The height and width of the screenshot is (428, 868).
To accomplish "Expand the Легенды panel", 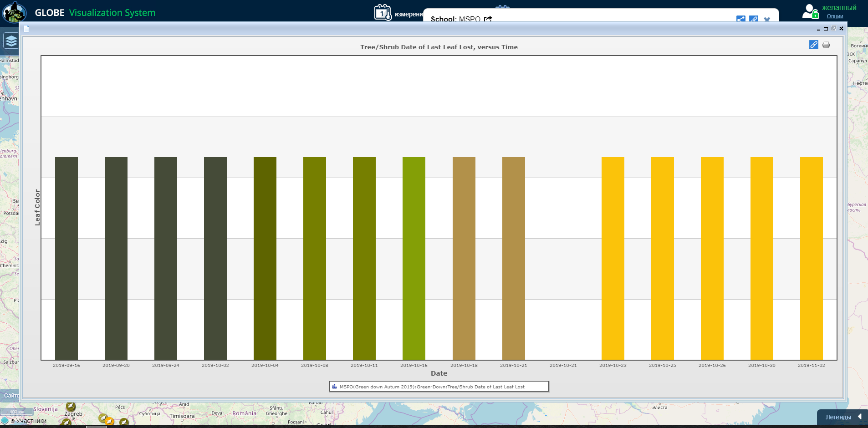I will pos(842,417).
